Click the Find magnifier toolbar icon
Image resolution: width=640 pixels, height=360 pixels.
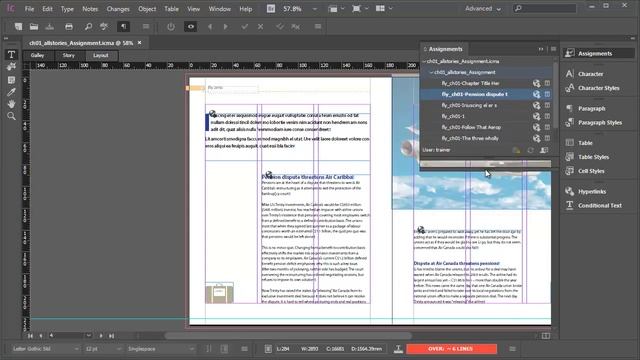pos(88,27)
